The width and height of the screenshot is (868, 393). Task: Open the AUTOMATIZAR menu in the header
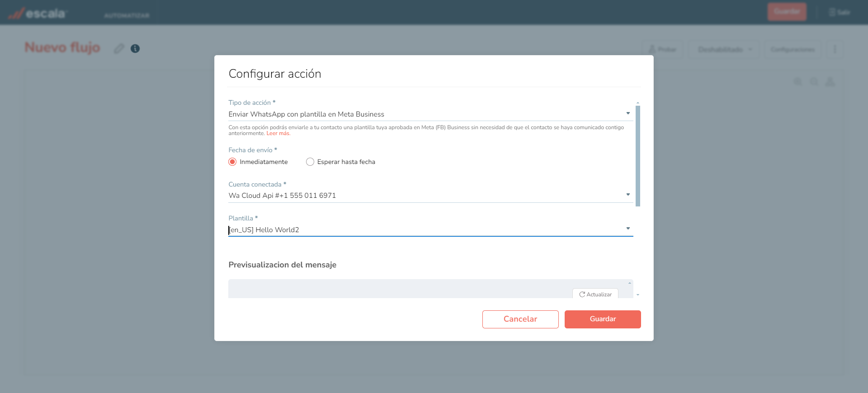pyautogui.click(x=127, y=15)
